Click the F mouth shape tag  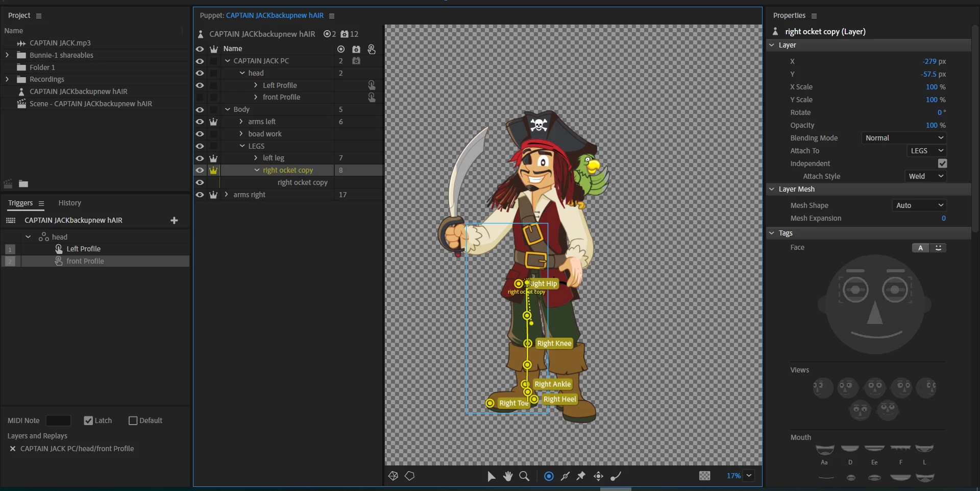(900, 448)
